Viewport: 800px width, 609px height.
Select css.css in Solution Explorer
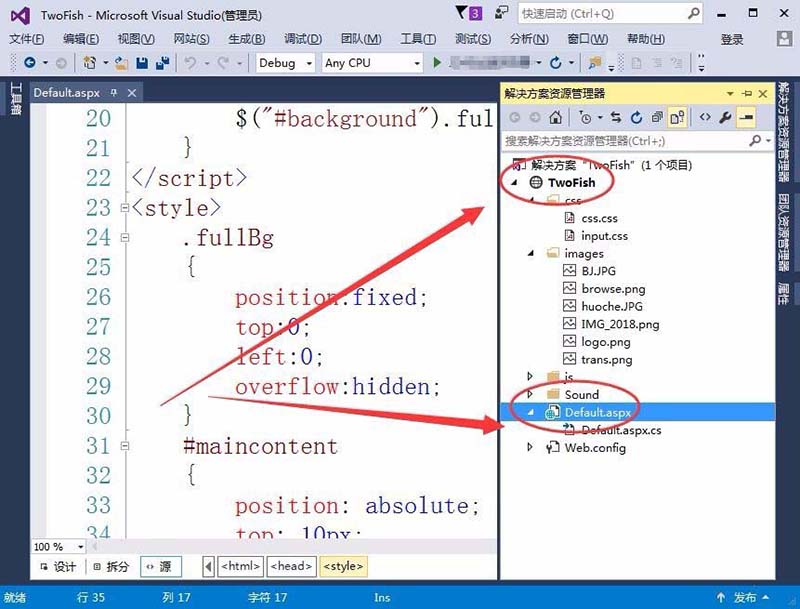pos(599,218)
